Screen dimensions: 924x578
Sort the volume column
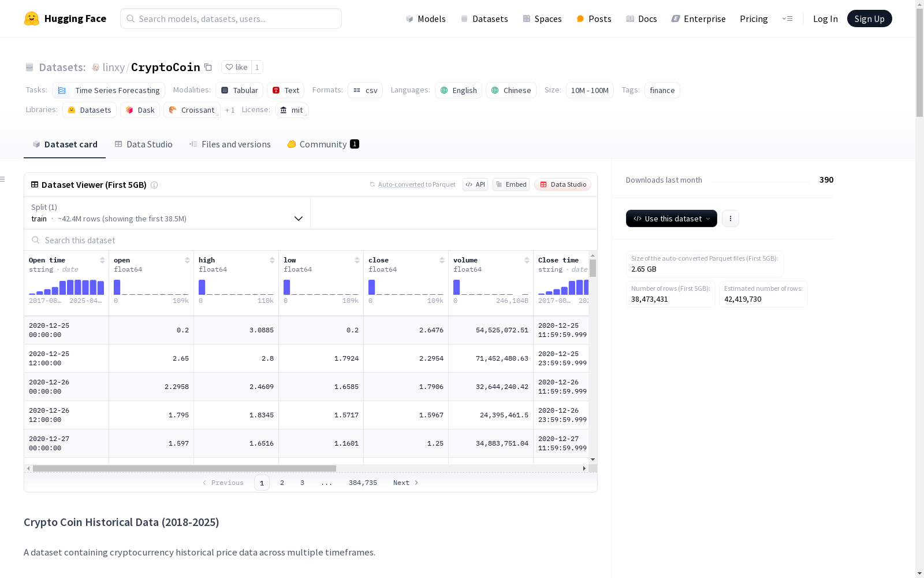[x=527, y=260]
